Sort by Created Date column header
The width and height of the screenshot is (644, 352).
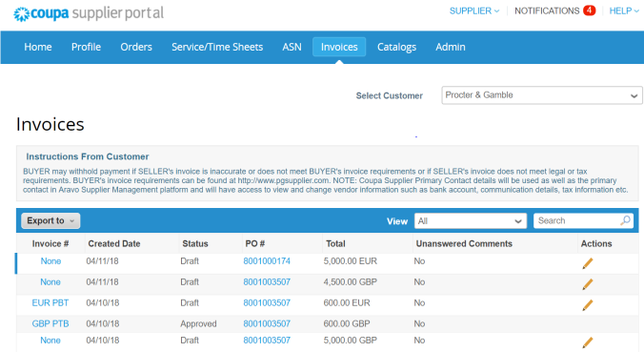pos(114,244)
